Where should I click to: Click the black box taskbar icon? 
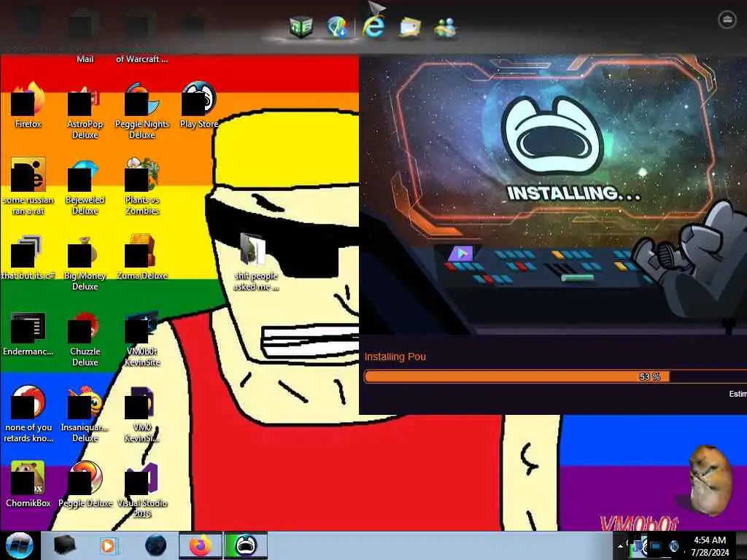click(64, 545)
